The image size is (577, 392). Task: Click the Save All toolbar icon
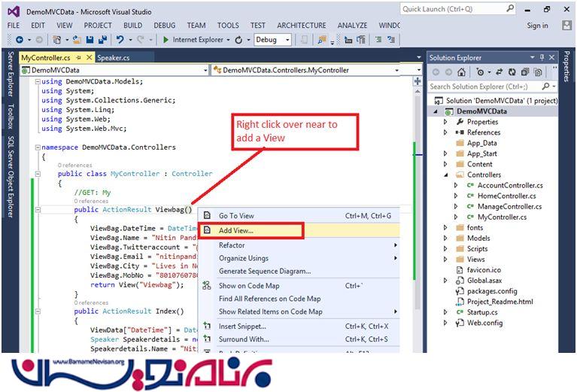(101, 39)
